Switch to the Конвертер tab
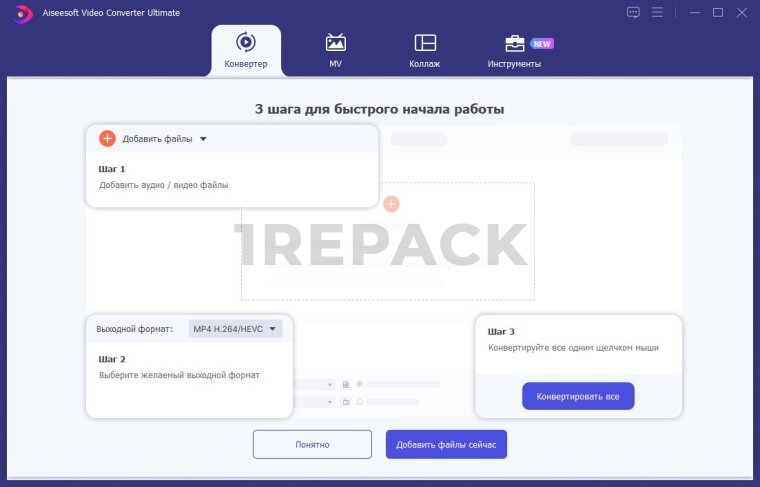This screenshot has height=487, width=760. (x=246, y=51)
